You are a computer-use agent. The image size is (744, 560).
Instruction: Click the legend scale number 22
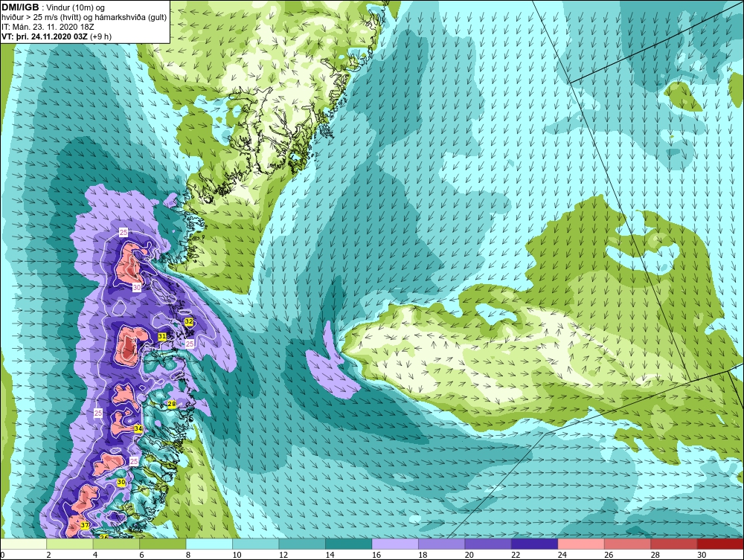click(516, 555)
